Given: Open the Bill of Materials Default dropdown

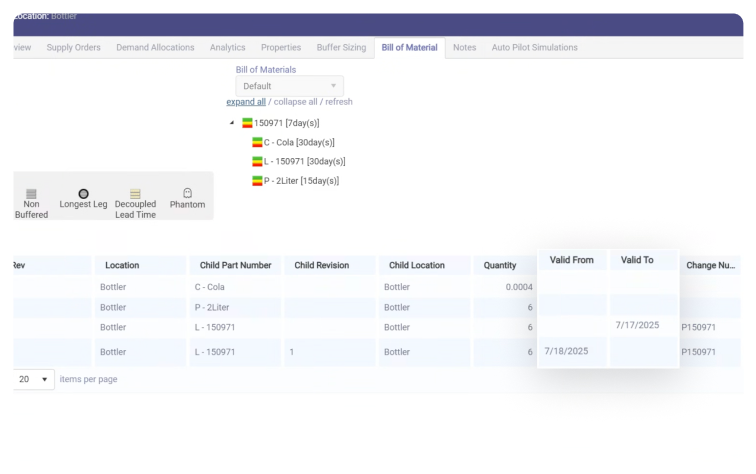Looking at the screenshot, I should [x=289, y=86].
